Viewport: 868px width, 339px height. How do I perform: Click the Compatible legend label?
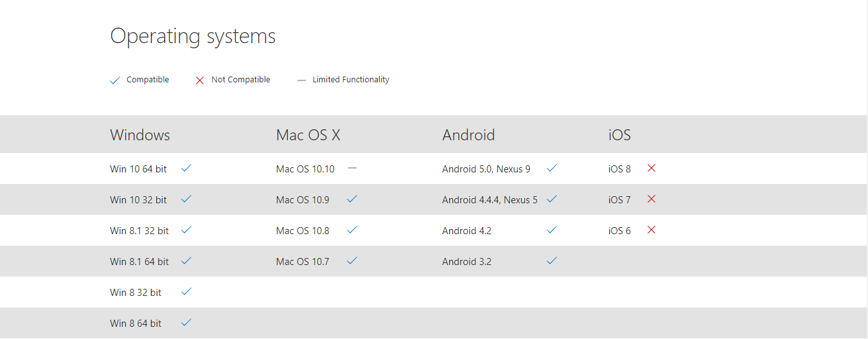click(x=148, y=80)
